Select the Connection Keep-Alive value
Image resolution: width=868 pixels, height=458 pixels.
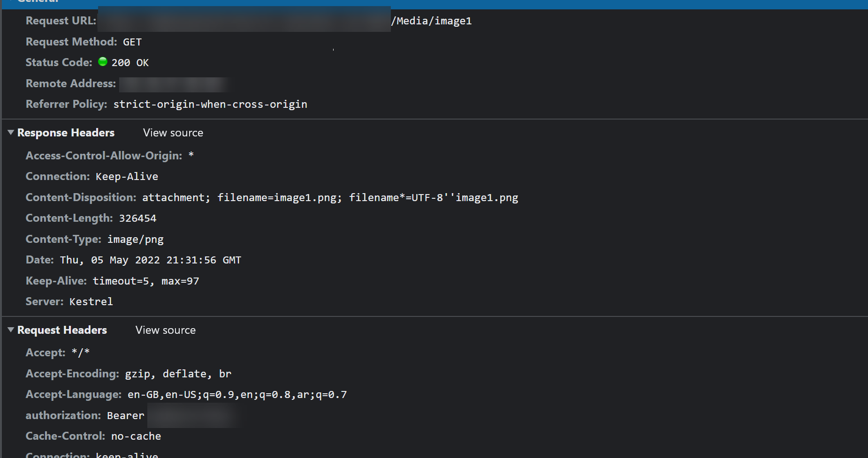point(127,176)
